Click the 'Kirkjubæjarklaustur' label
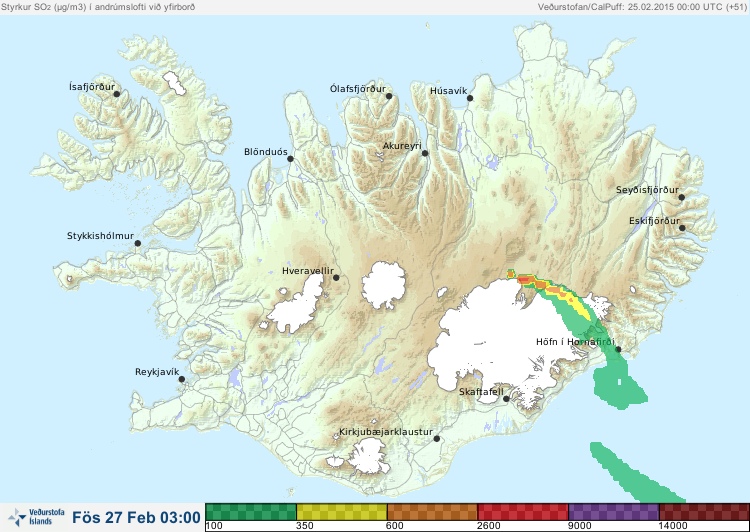Viewport: 750px width, 532px height. tap(386, 432)
